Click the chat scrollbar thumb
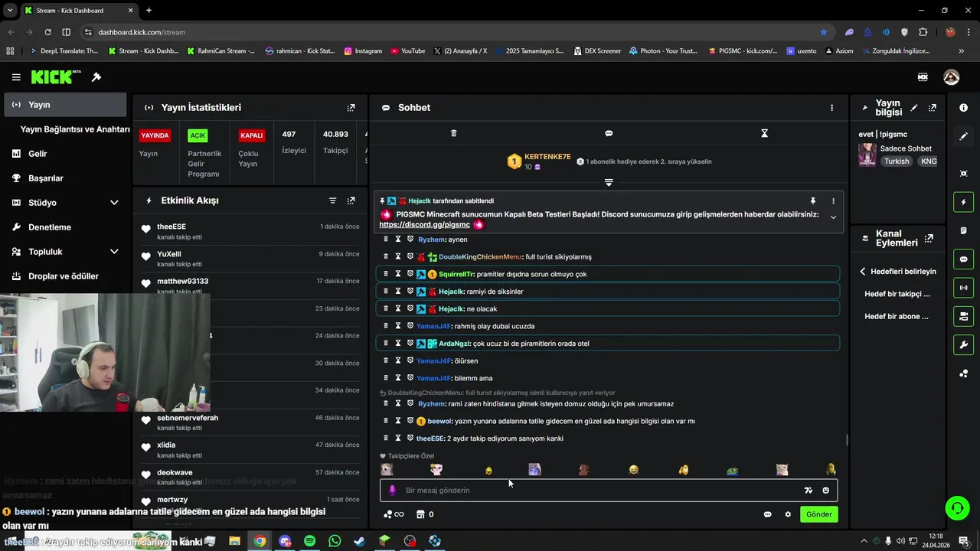Screen dimensions: 980x551 pos(846,440)
